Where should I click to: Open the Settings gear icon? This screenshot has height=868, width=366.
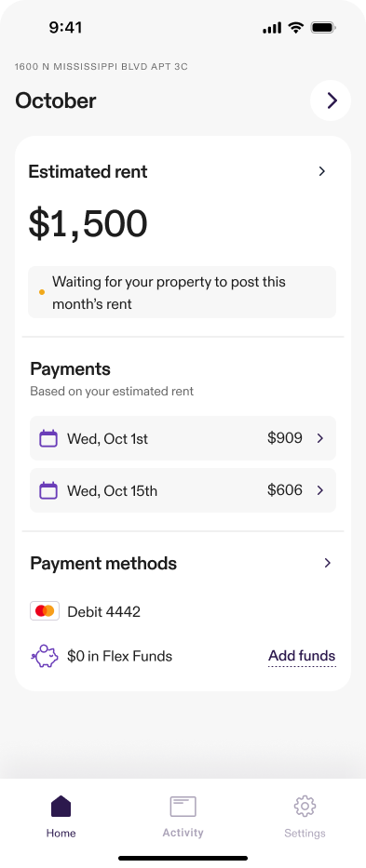(305, 806)
